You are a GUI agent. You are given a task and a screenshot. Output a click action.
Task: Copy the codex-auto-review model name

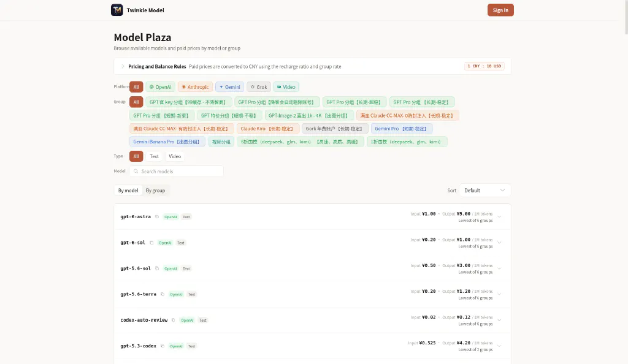point(174,320)
